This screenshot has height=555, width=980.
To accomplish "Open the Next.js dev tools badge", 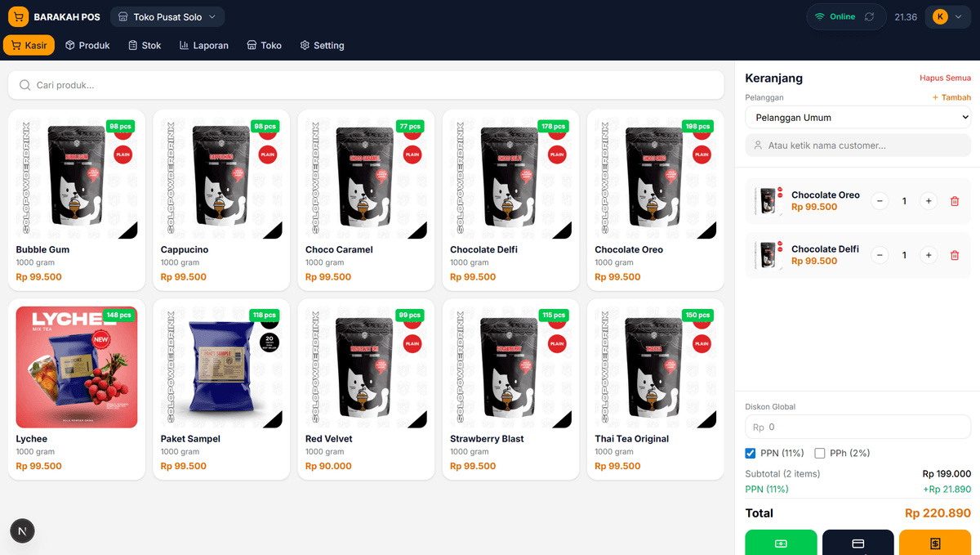I will (22, 531).
